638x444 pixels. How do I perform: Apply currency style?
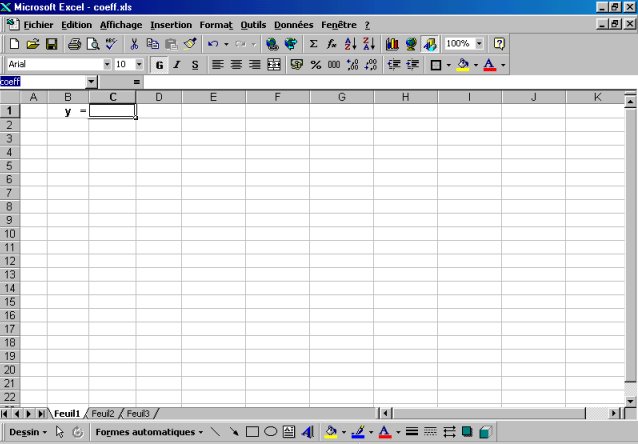point(297,65)
